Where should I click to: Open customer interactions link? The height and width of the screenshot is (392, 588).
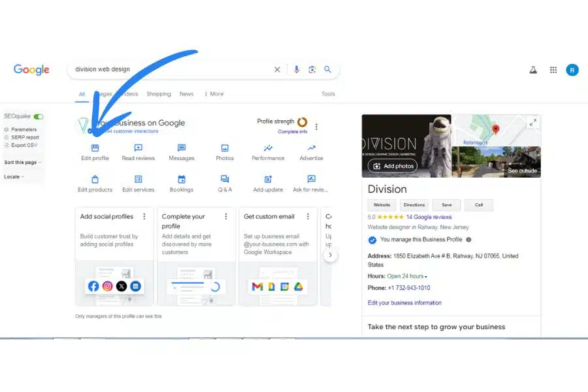pos(131,131)
